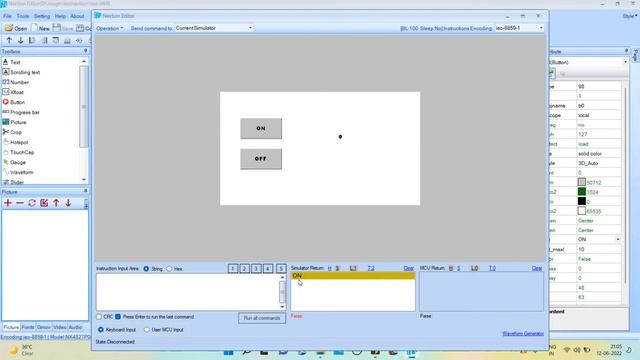Switch to the Fonts tab
The width and height of the screenshot is (640, 360).
pos(28,327)
